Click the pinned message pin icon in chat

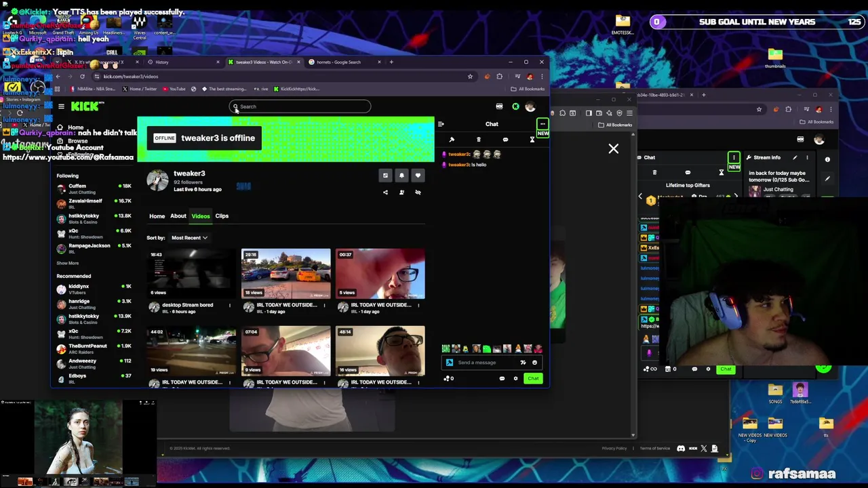(452, 140)
